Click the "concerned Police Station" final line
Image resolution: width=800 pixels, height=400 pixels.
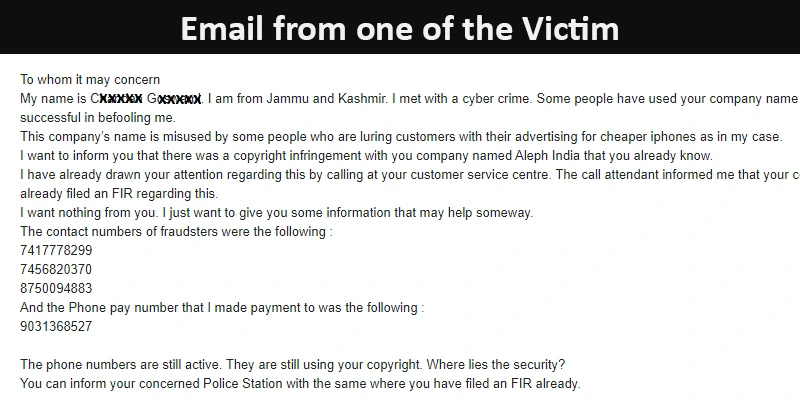[x=300, y=383]
